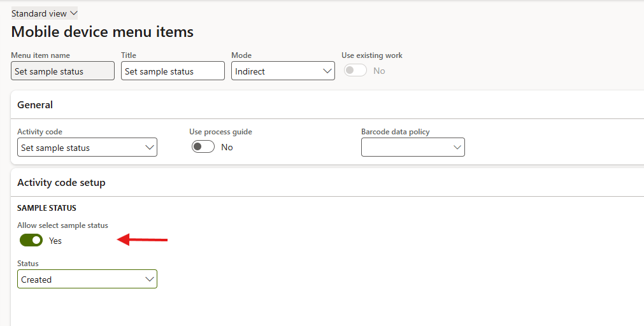Click the Standard view label text
The height and width of the screenshot is (326, 644).
click(39, 13)
